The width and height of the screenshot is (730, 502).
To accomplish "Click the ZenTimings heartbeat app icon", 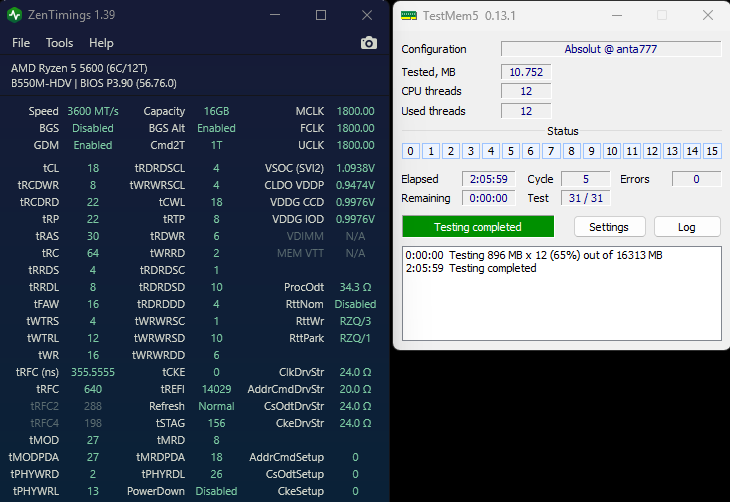I will pyautogui.click(x=14, y=15).
